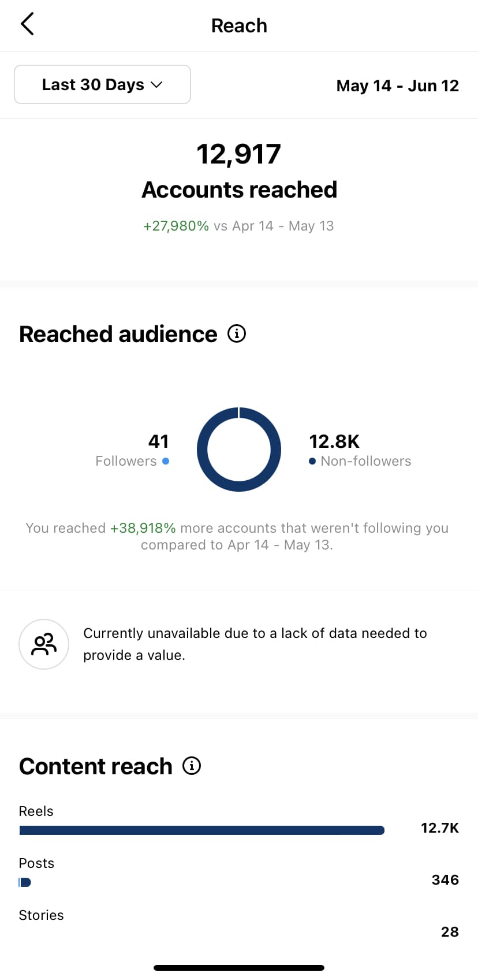Open the May 14 - Jun 12 date range
This screenshot has width=478, height=980.
(x=397, y=86)
